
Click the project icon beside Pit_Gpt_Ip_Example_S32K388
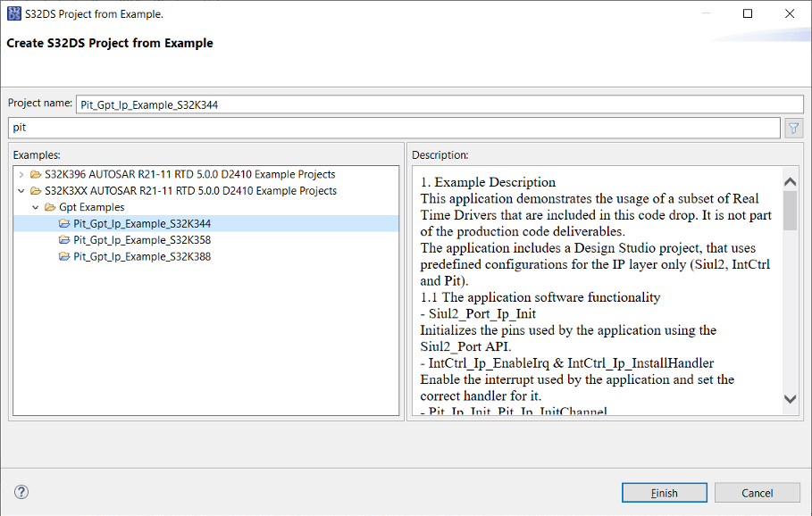tap(64, 256)
